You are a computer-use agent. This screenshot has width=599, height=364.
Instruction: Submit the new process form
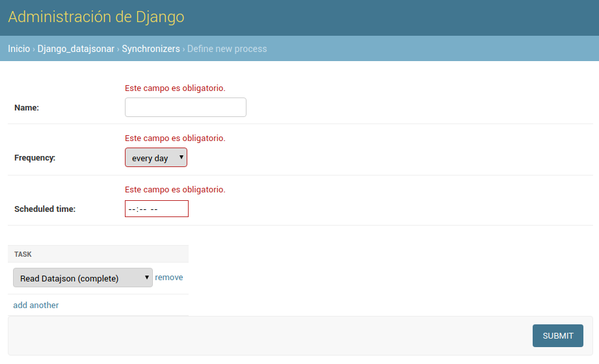[x=558, y=336]
